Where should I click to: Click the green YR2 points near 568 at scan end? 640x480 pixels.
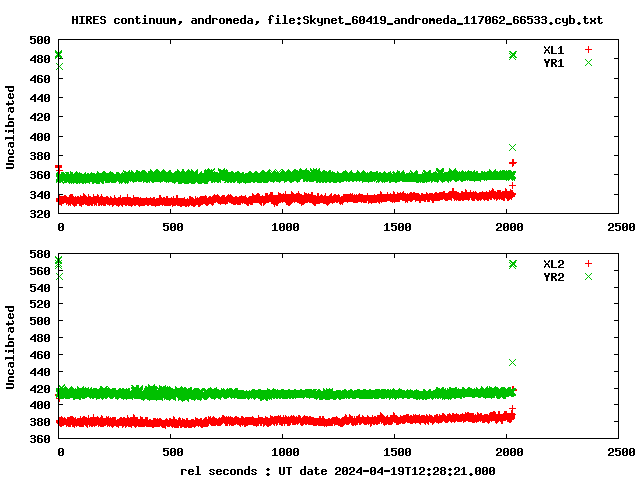513,264
